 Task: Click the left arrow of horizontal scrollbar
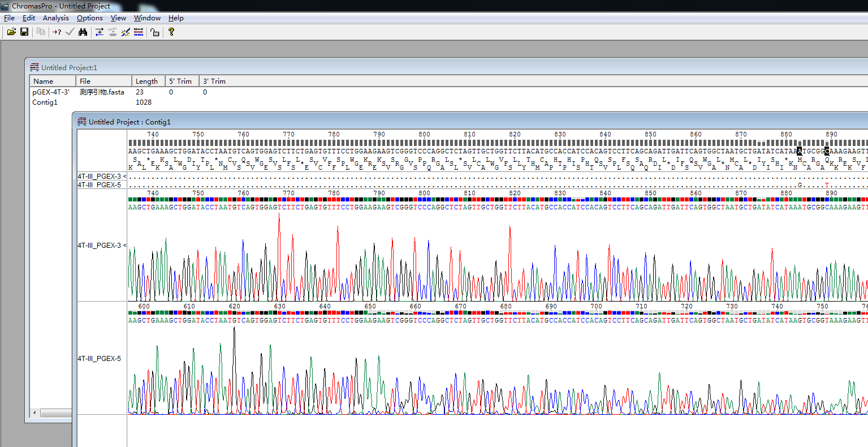click(35, 413)
